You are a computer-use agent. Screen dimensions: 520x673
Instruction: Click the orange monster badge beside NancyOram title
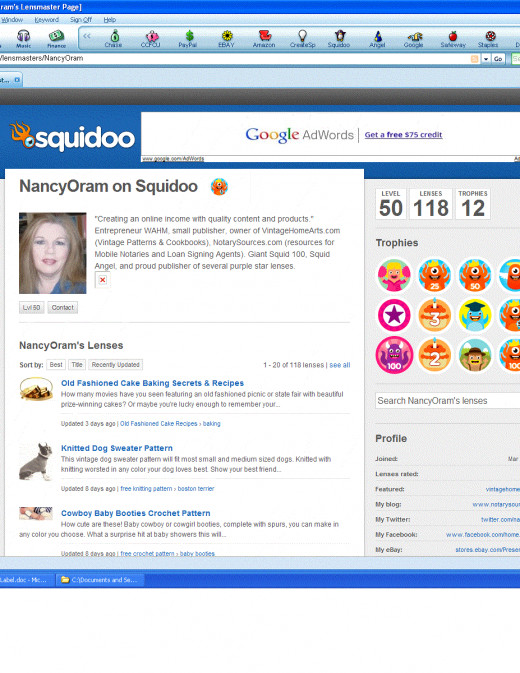pyautogui.click(x=219, y=187)
